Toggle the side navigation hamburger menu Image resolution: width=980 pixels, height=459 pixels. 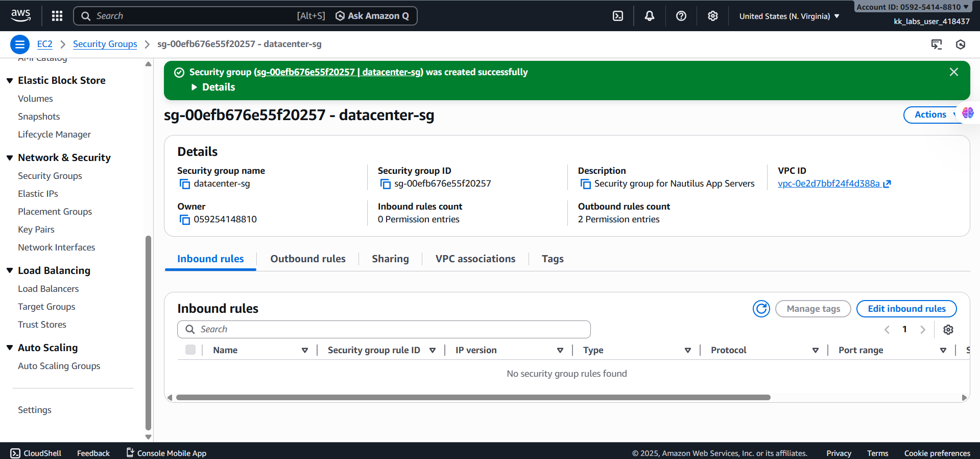[x=20, y=44]
